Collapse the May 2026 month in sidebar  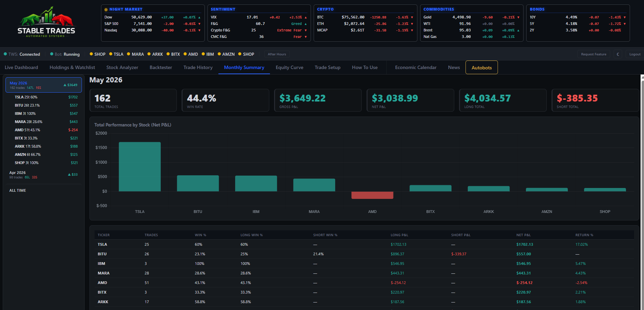pyautogui.click(x=44, y=85)
